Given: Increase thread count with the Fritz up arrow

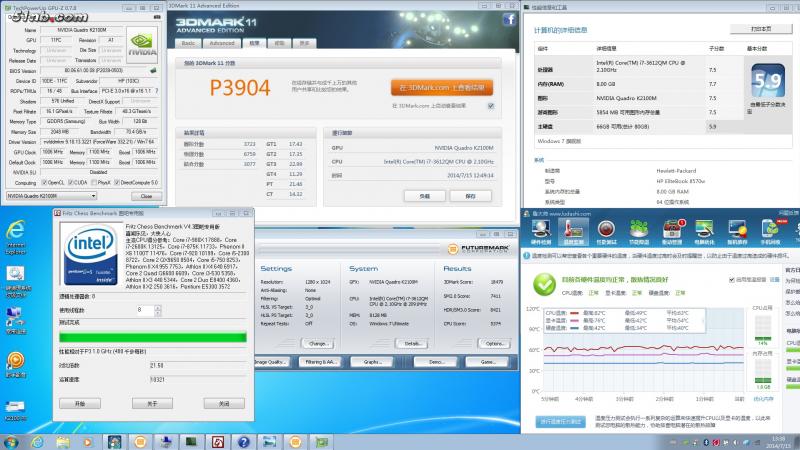Looking at the screenshot, I should tap(158, 307).
